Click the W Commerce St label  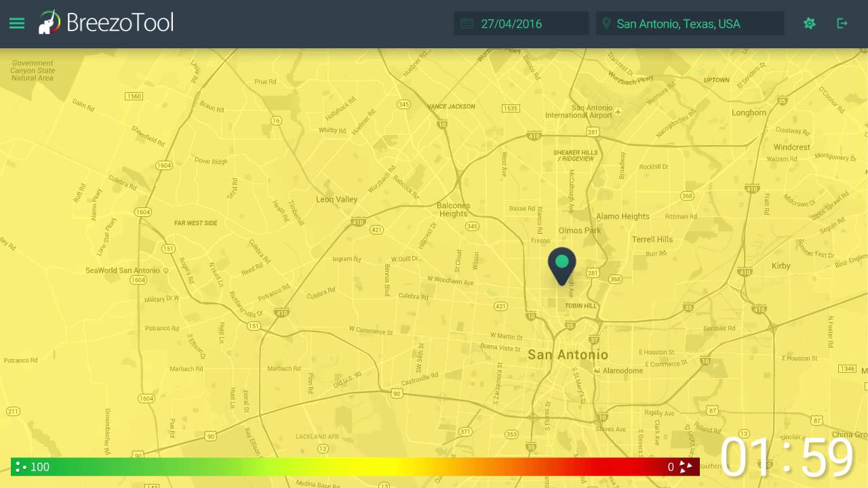pyautogui.click(x=371, y=331)
